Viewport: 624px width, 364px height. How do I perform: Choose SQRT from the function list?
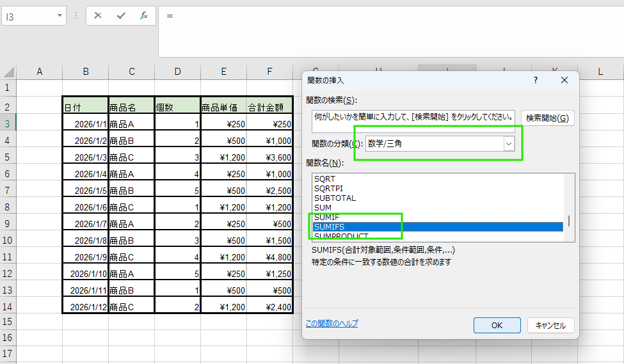(324, 178)
